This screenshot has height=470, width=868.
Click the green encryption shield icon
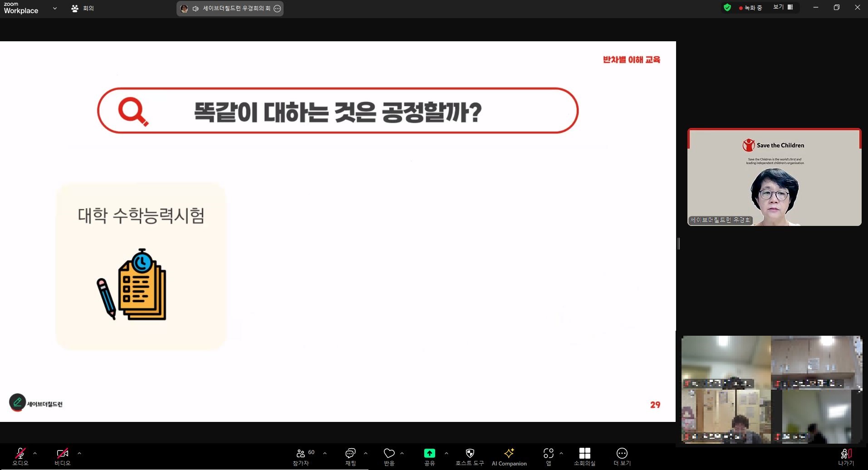pos(727,7)
